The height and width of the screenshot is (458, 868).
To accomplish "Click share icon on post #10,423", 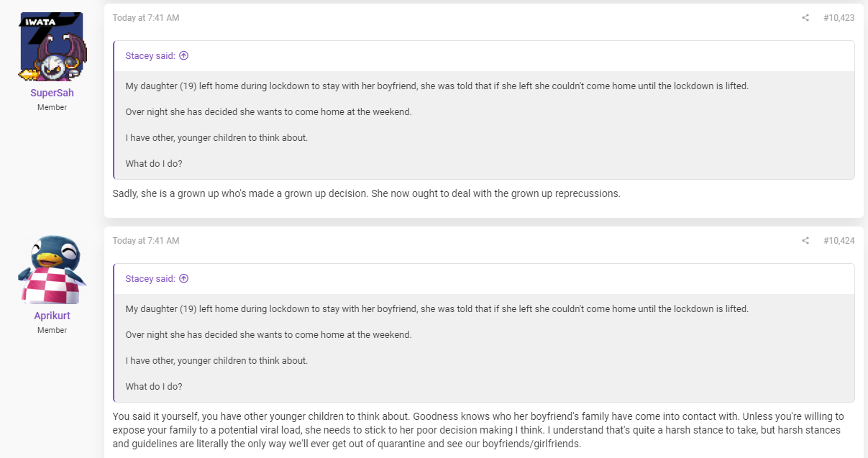I will 805,18.
